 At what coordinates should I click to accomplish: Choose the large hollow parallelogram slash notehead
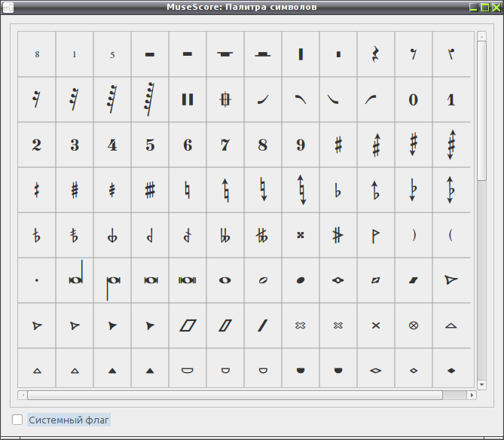pos(188,325)
